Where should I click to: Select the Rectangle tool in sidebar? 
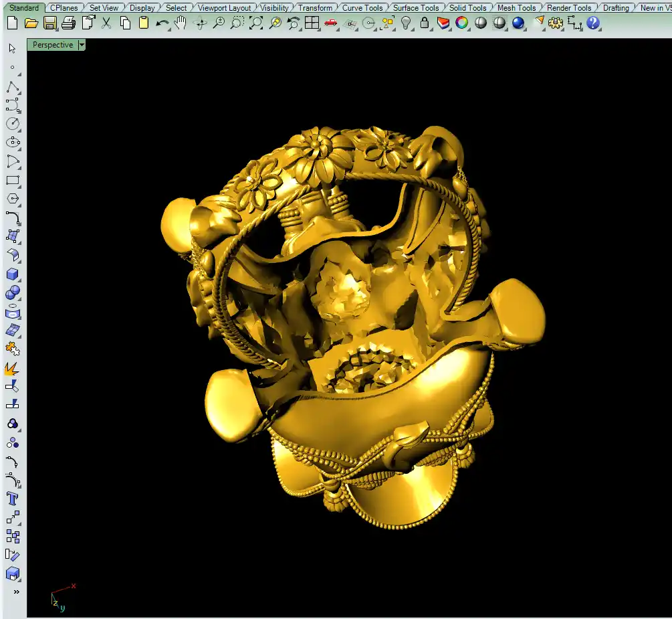click(x=13, y=181)
